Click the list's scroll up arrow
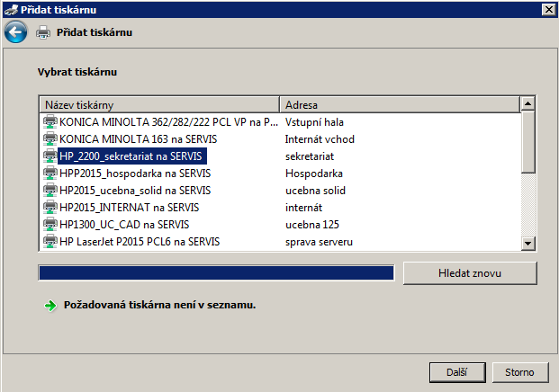Viewport: 559px width, 392px height. 527,103
